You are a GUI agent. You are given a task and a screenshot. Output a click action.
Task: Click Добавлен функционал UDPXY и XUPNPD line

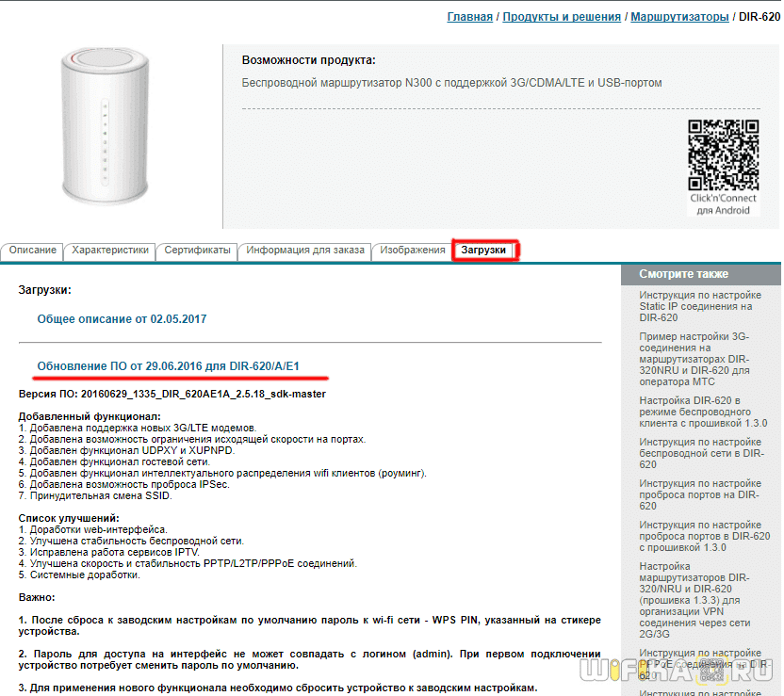(126, 450)
